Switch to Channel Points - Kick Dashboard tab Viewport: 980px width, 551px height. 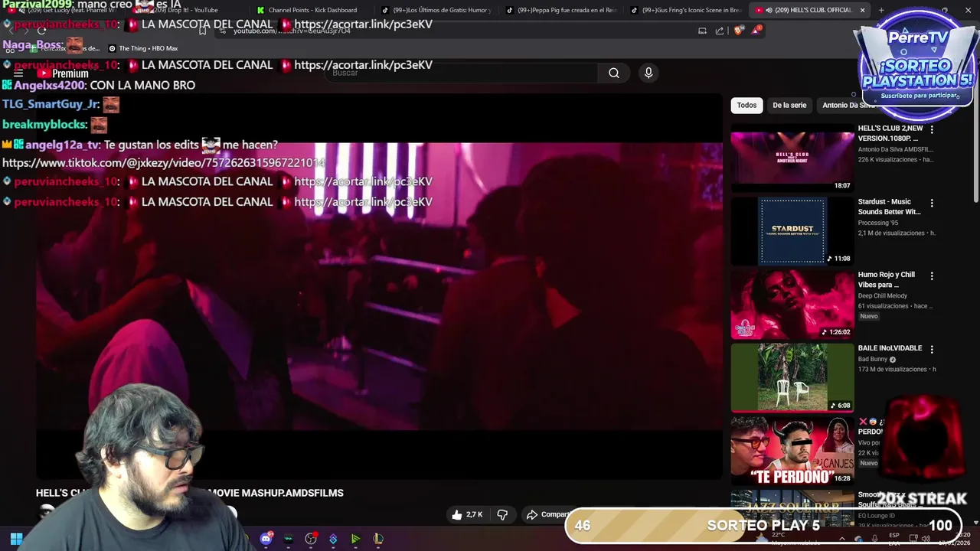coord(306,10)
